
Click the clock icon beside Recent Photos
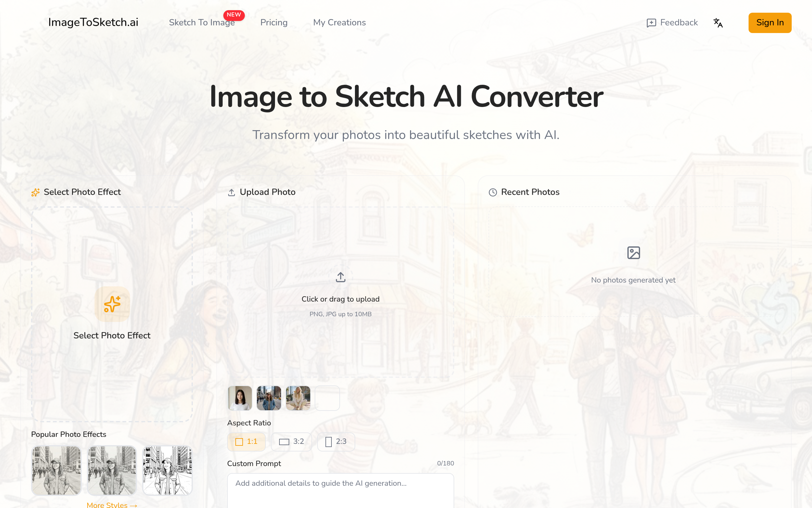493,192
